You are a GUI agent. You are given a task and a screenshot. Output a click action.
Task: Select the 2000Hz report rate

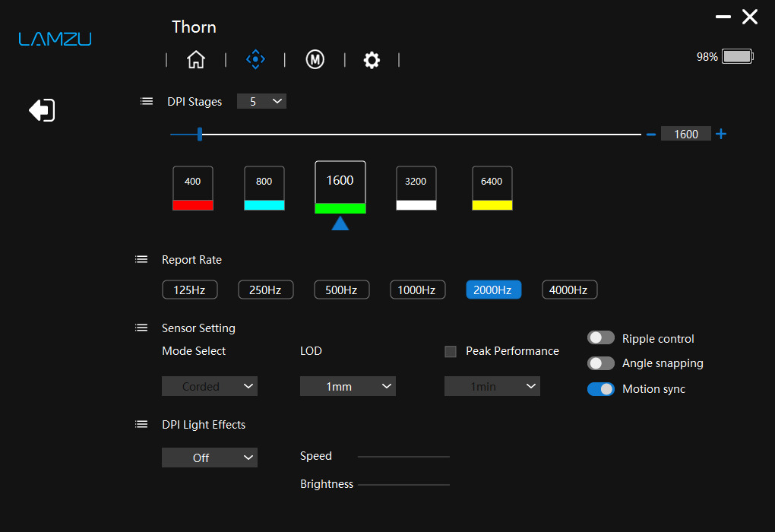coord(493,290)
